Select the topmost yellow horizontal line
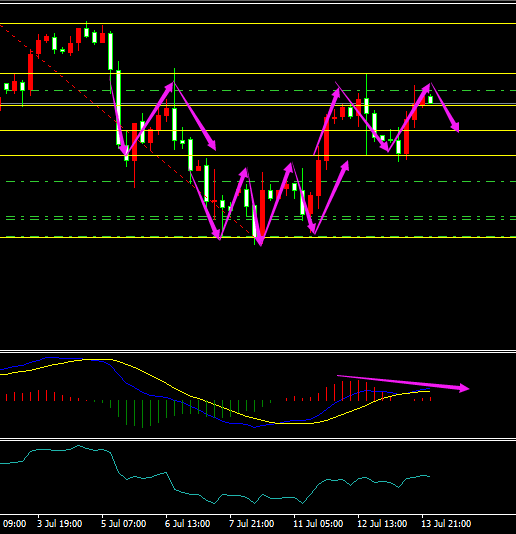This screenshot has width=516, height=534. pos(258,23)
